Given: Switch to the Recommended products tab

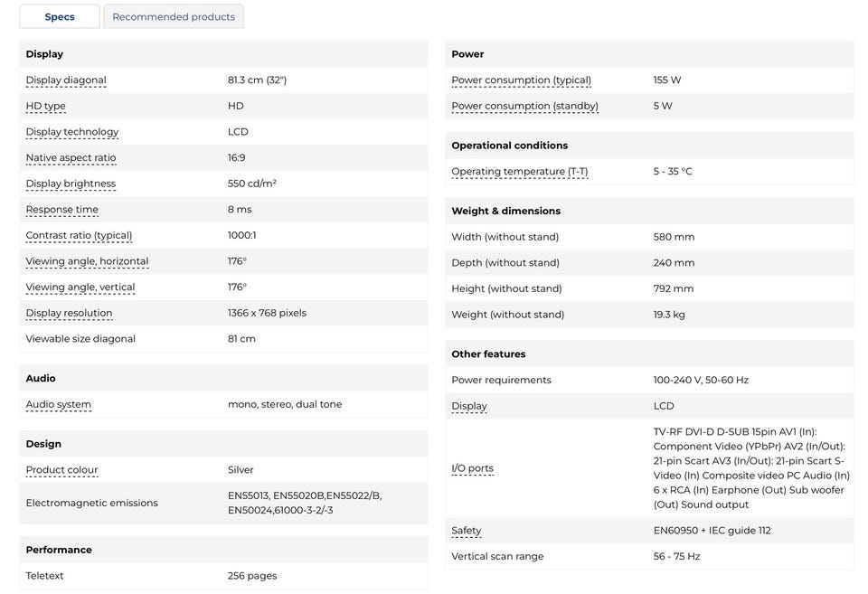Looking at the screenshot, I should click(x=173, y=16).
